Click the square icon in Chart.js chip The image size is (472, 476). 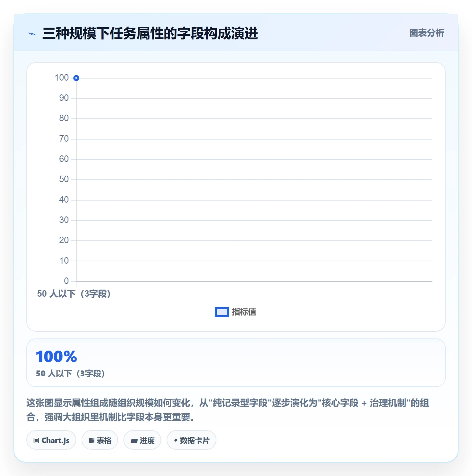coord(36,440)
